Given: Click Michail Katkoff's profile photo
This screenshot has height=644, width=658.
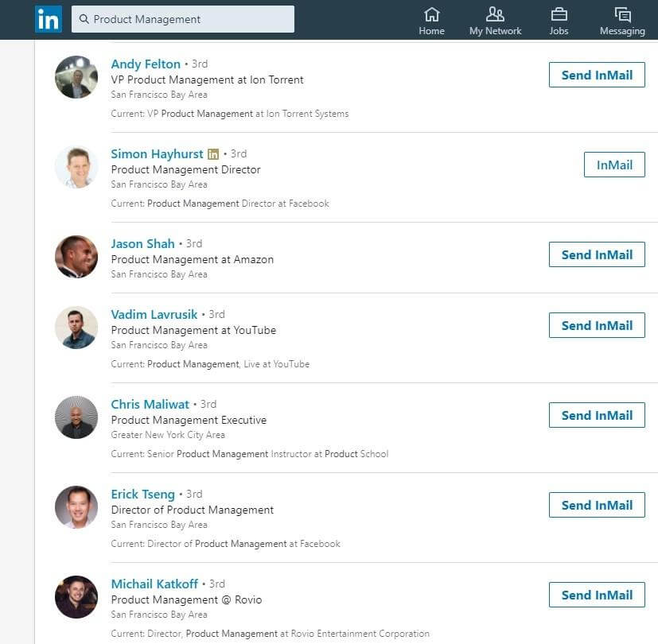Looking at the screenshot, I should (76, 596).
